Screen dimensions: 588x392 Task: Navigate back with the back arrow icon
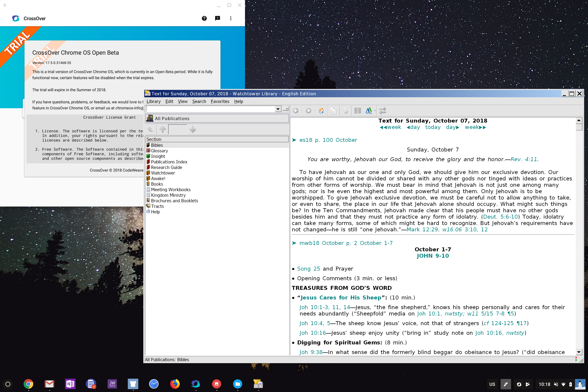coord(296,110)
